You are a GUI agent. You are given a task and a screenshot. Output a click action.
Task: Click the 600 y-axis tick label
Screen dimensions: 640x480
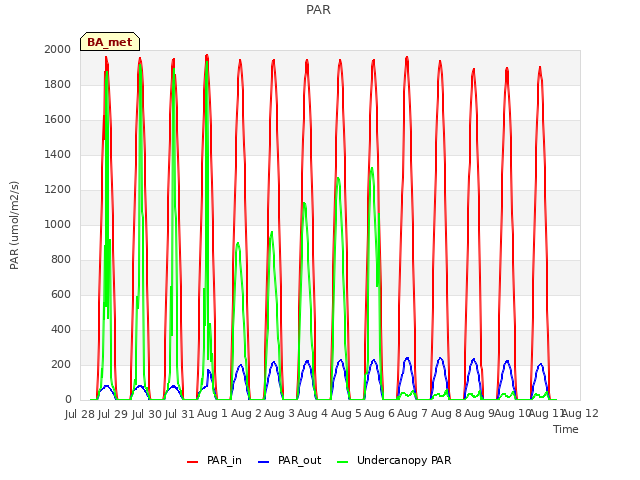[61, 295]
